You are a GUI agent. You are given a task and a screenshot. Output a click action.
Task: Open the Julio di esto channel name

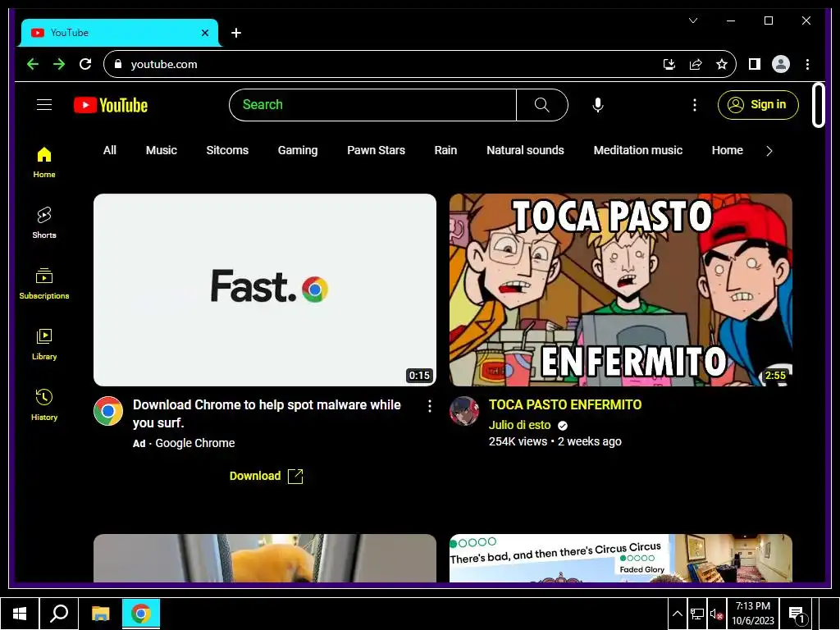click(519, 426)
